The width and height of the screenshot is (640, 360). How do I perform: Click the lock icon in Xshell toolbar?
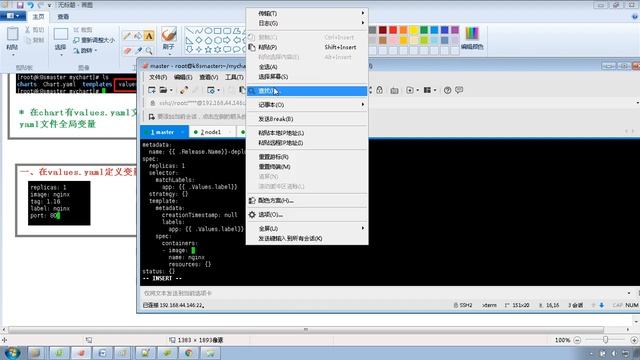pos(380,90)
